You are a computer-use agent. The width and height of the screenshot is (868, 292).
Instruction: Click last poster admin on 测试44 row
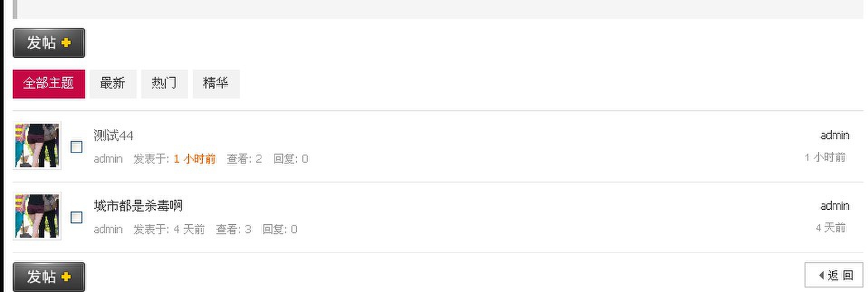835,135
